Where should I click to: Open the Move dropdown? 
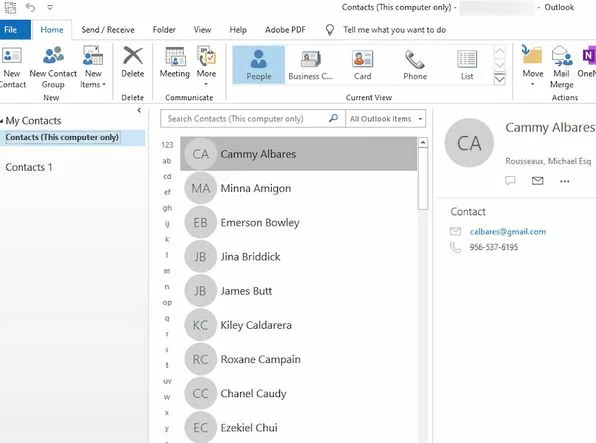(x=533, y=66)
